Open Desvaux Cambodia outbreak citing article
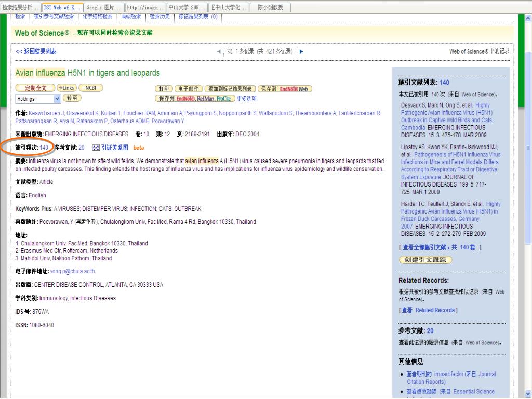 coord(447,116)
